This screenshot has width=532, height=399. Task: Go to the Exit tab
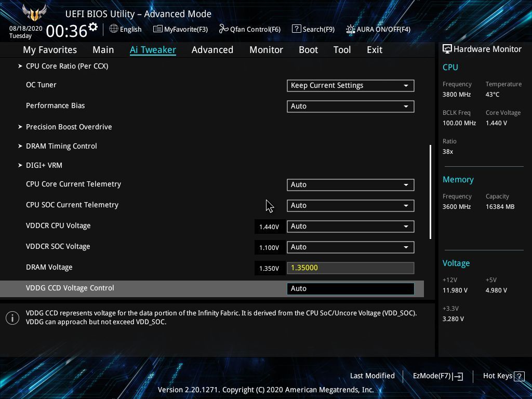click(x=375, y=50)
